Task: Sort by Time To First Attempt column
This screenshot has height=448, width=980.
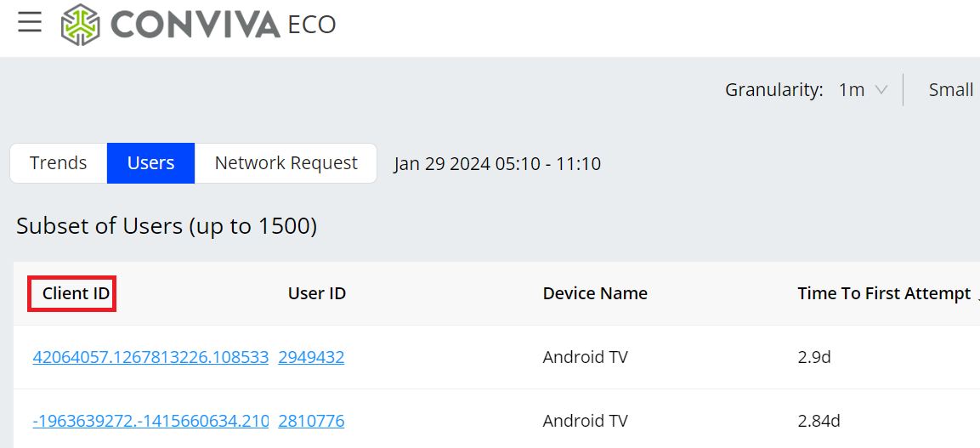Action: [x=884, y=294]
